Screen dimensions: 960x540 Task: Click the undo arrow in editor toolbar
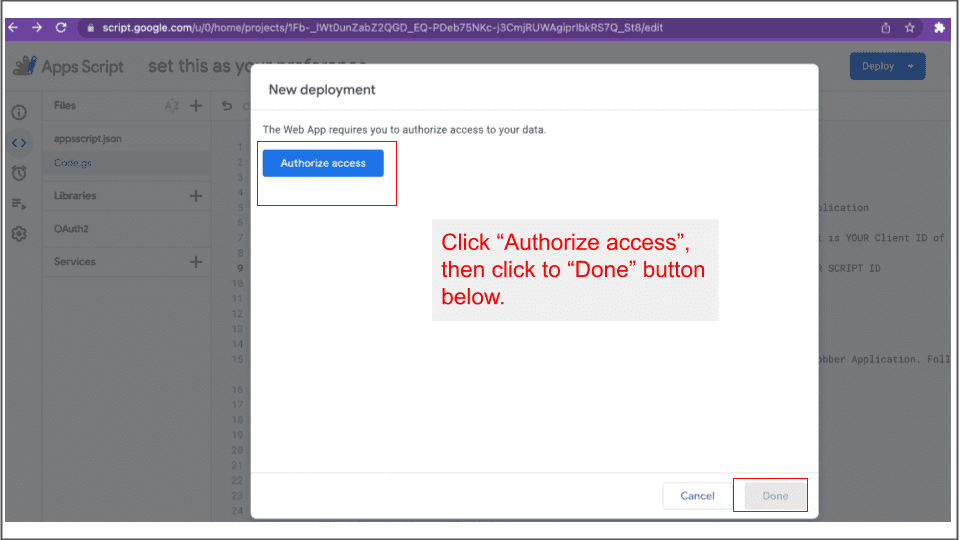pos(227,106)
